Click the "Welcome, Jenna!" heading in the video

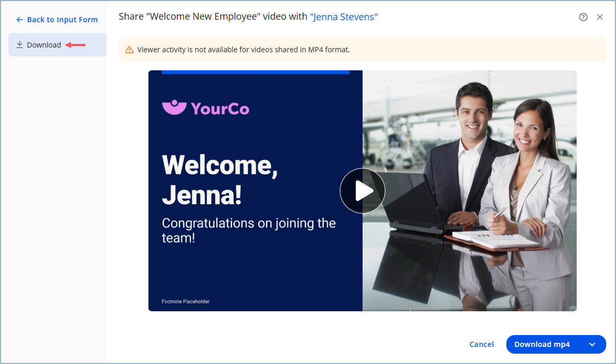220,180
